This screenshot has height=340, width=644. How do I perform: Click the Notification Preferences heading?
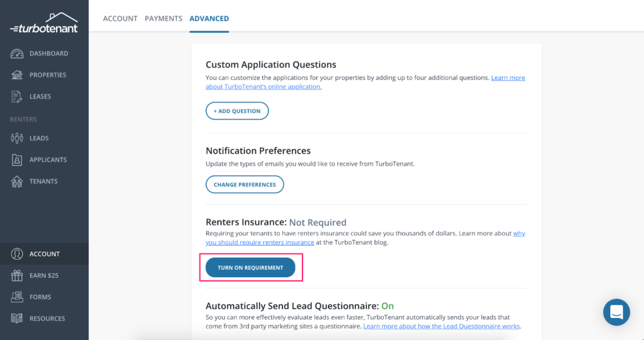pos(258,150)
